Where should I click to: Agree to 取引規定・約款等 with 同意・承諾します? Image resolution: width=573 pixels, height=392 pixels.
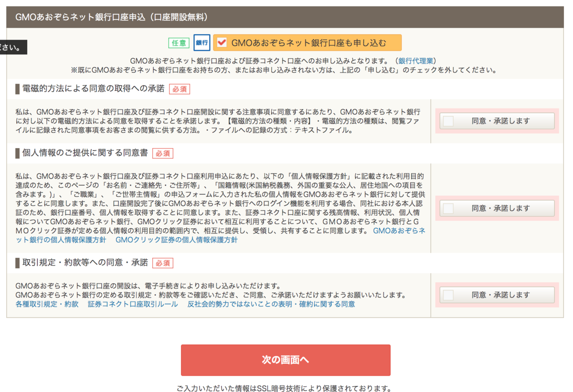click(497, 295)
